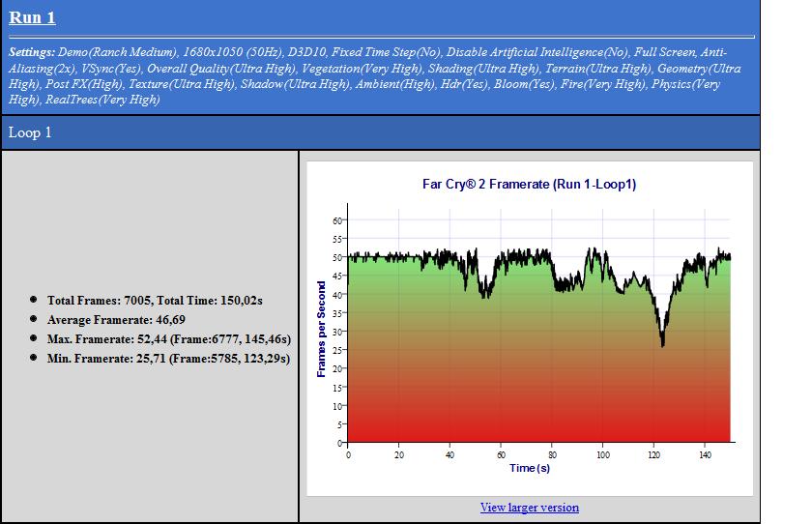
Task: Click the 'Fire(Very High)' settings text
Action: [x=603, y=84]
